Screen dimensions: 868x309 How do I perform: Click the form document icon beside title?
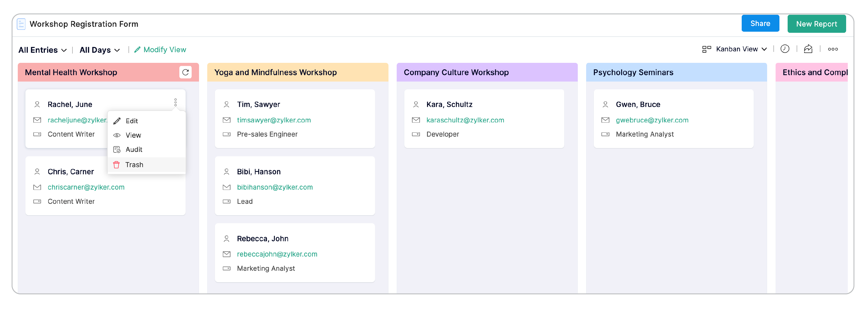click(21, 24)
